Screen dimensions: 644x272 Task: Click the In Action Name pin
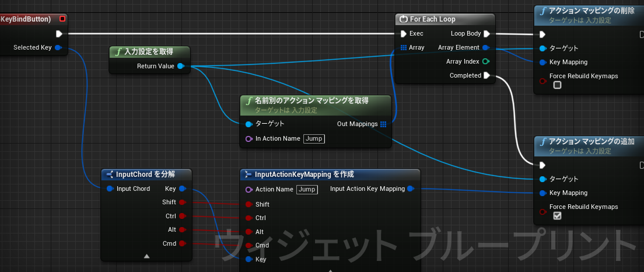pyautogui.click(x=249, y=139)
